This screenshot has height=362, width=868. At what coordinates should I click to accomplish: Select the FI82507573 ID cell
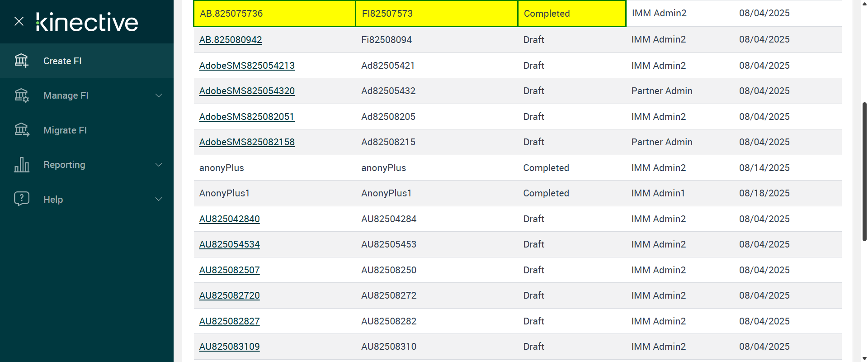point(437,14)
